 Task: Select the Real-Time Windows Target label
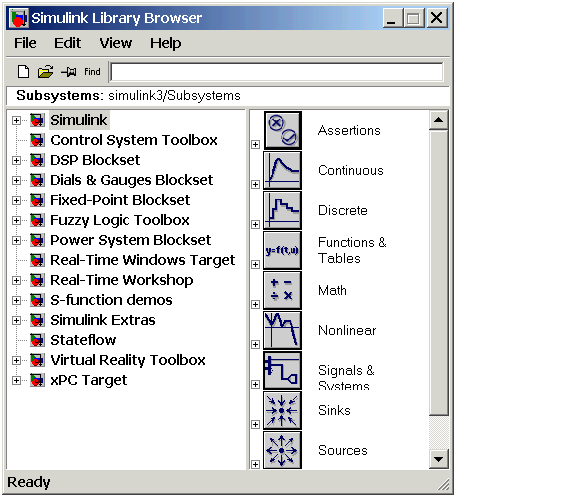tap(143, 260)
